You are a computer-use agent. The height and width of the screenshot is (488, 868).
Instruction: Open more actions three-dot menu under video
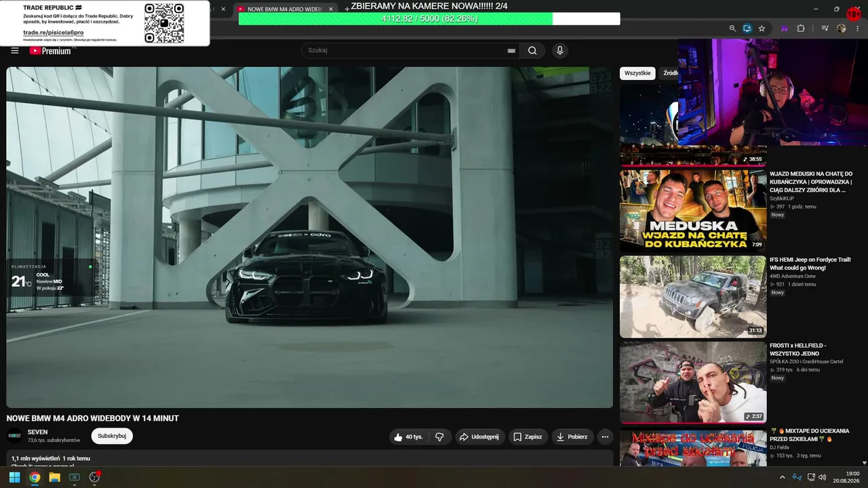click(605, 437)
